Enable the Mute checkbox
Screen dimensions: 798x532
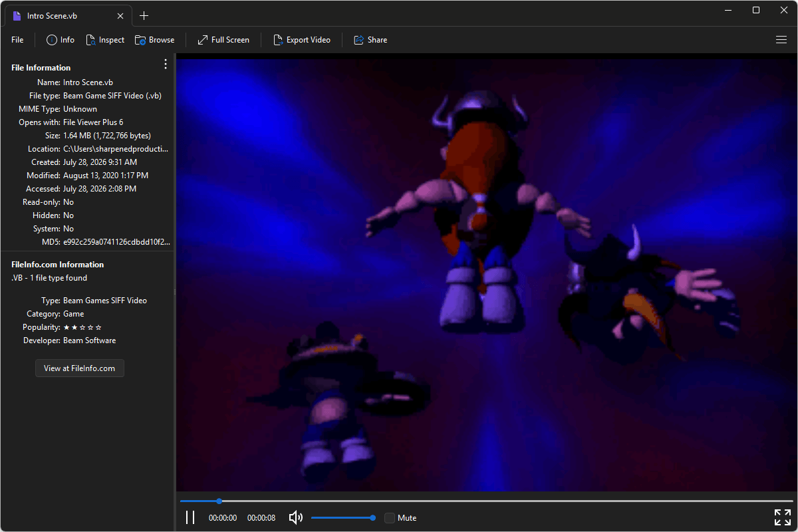(390, 518)
